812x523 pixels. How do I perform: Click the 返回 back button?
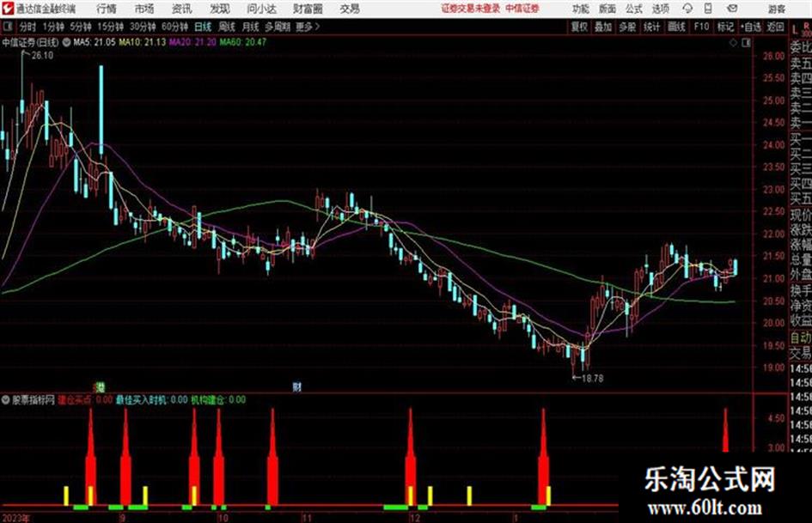click(775, 27)
